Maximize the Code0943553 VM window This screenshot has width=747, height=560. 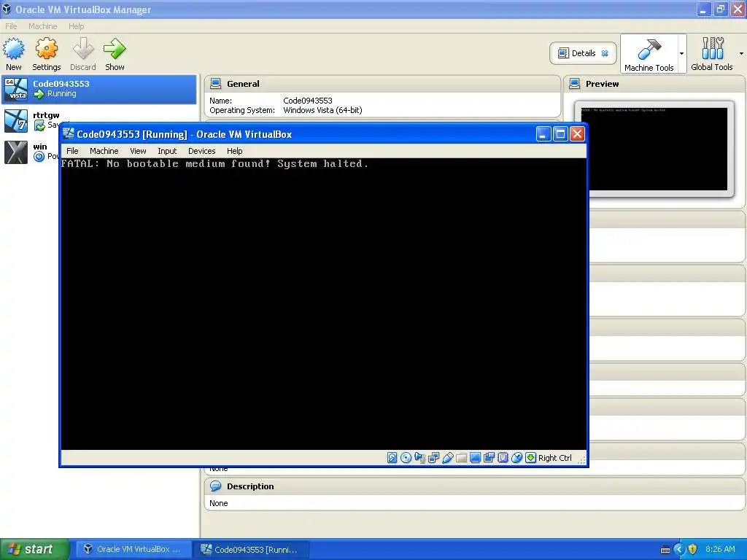(x=560, y=134)
